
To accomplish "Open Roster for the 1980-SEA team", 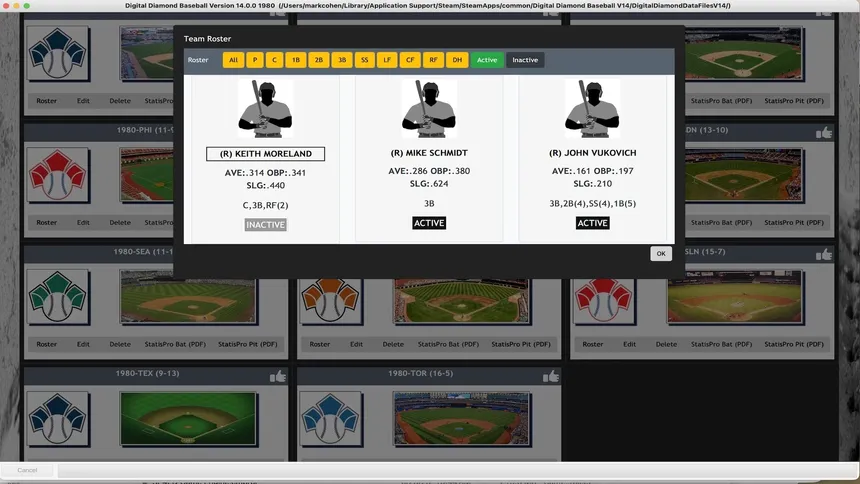I will click(47, 344).
